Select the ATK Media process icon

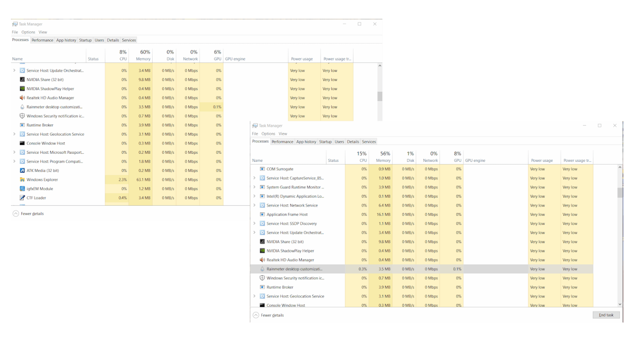click(x=23, y=170)
